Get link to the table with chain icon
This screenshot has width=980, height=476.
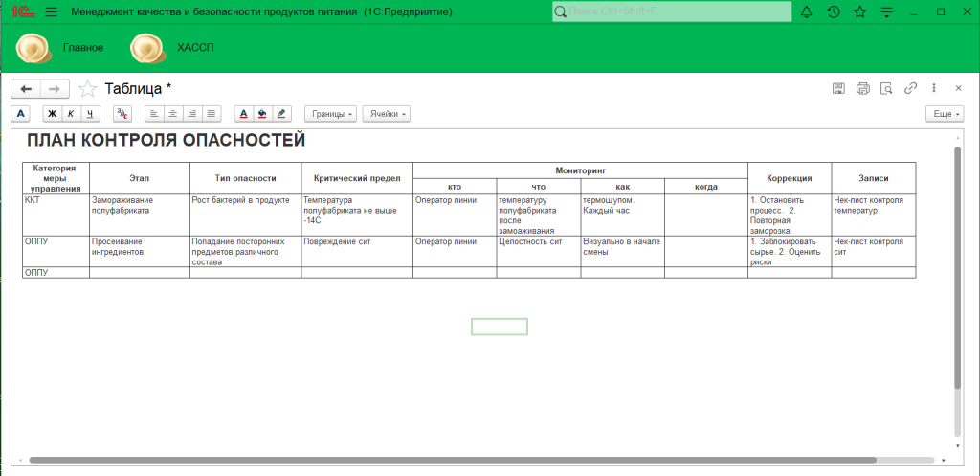coord(910,88)
